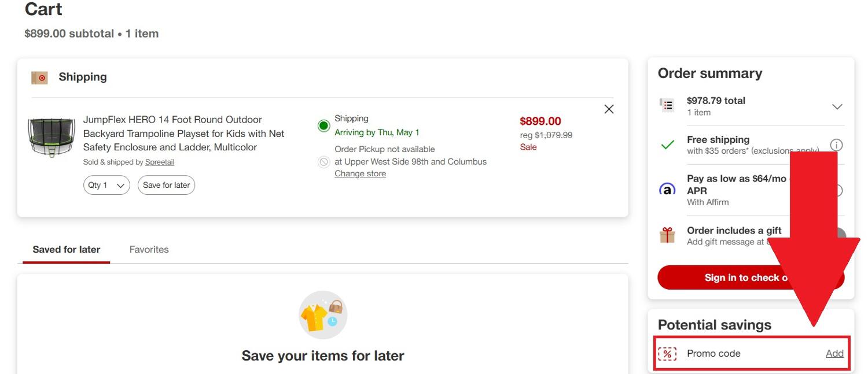Remove the trampoline item with X icon
This screenshot has width=868, height=374.
coord(609,109)
